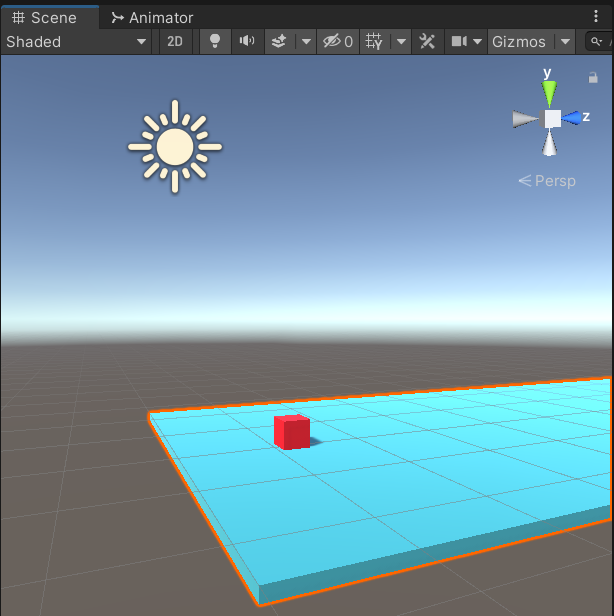This screenshot has width=614, height=616.
Task: Select the red cube in the scene
Action: click(x=292, y=432)
